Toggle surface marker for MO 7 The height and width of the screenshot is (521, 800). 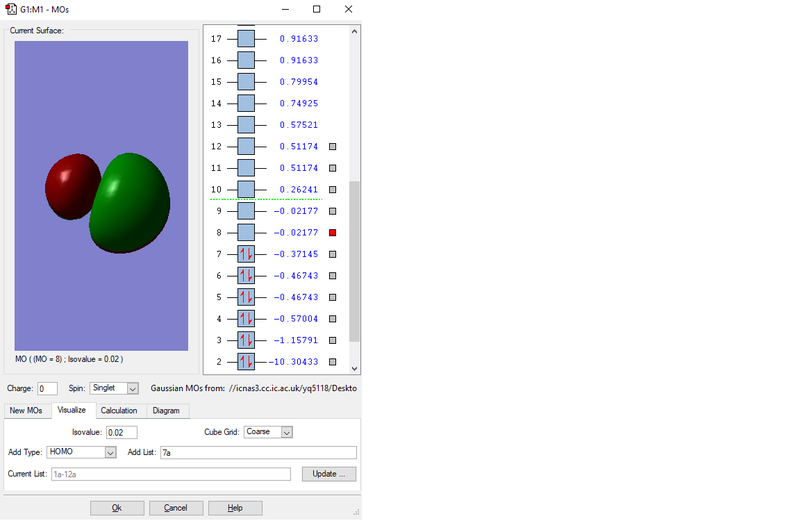click(333, 254)
